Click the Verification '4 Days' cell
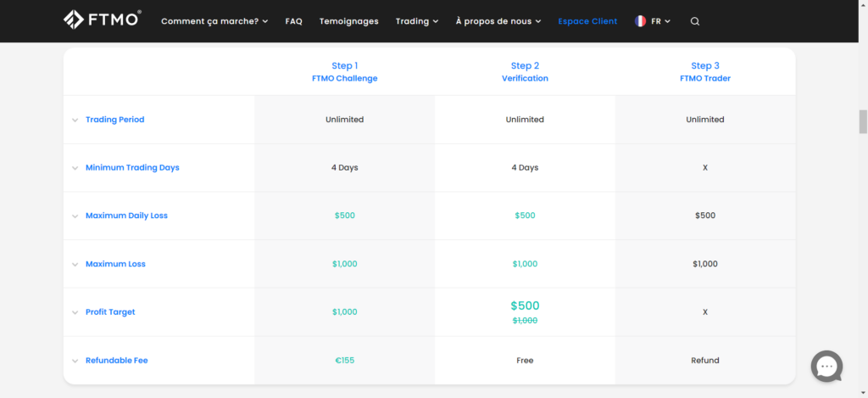Image resolution: width=868 pixels, height=398 pixels. point(525,167)
